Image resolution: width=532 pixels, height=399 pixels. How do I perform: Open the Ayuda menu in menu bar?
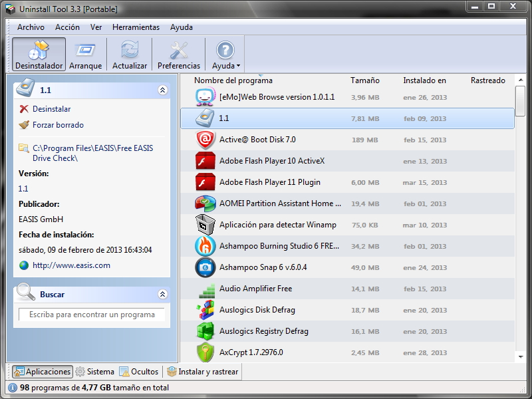[182, 27]
